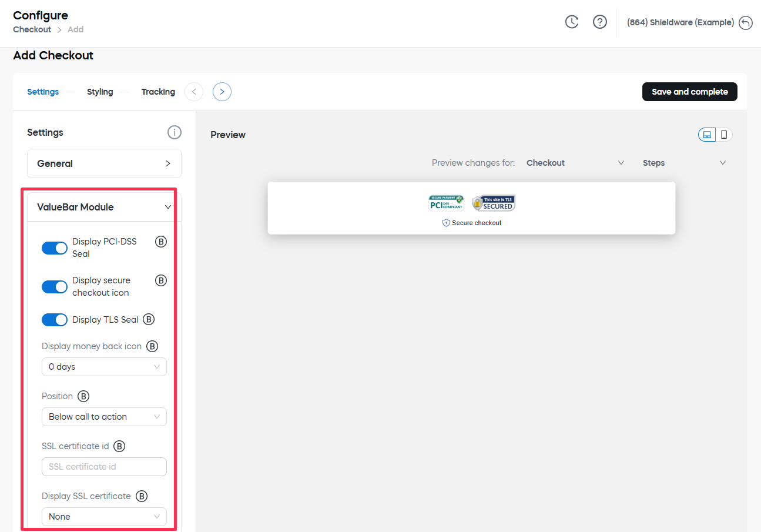Disable the Display PCI-DSS Seal toggle

(x=55, y=248)
